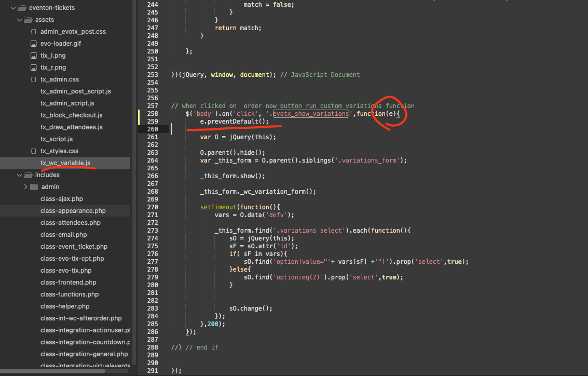The image size is (588, 376).
Task: Click the CSS icon beside tx_admin.css
Action: pos(34,79)
